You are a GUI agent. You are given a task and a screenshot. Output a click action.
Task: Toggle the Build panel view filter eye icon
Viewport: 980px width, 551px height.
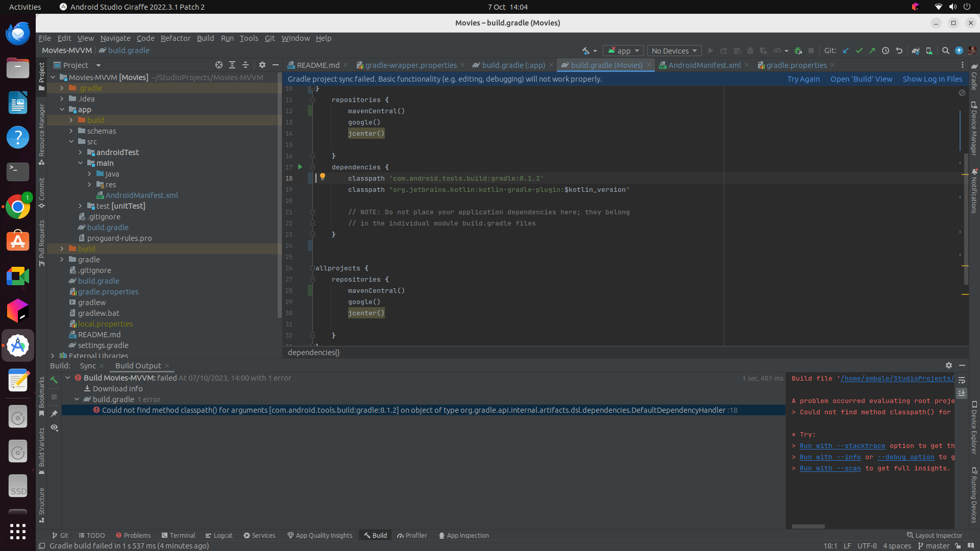click(54, 428)
